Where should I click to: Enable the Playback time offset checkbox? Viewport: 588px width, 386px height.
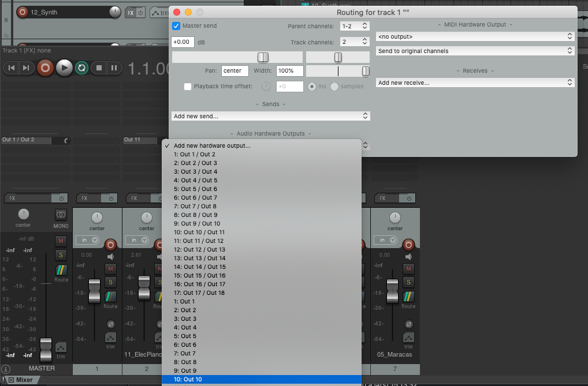pos(188,87)
